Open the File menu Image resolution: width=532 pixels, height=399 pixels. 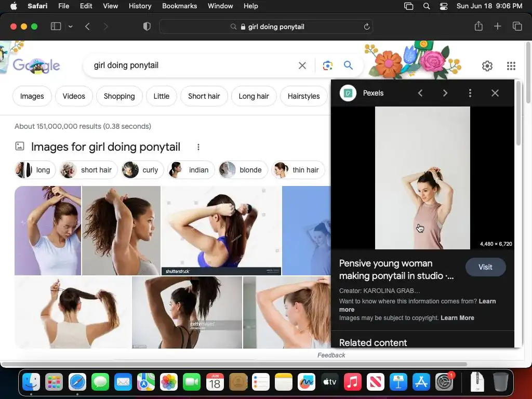coord(63,6)
